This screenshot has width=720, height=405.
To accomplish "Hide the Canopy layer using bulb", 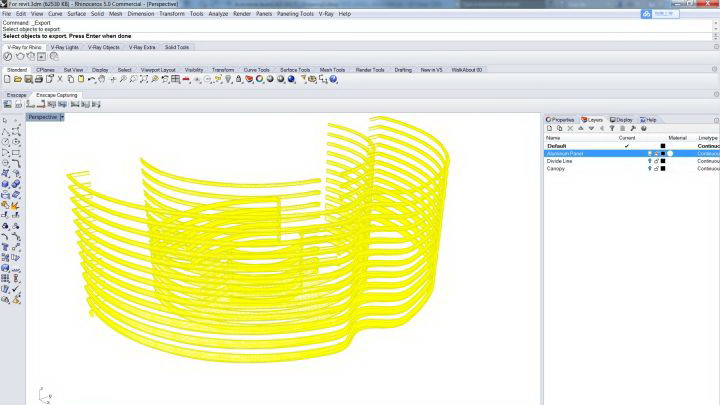I will (x=649, y=169).
